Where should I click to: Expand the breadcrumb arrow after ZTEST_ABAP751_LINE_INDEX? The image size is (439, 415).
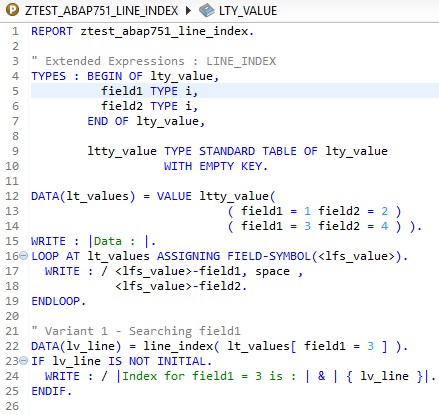[x=188, y=10]
